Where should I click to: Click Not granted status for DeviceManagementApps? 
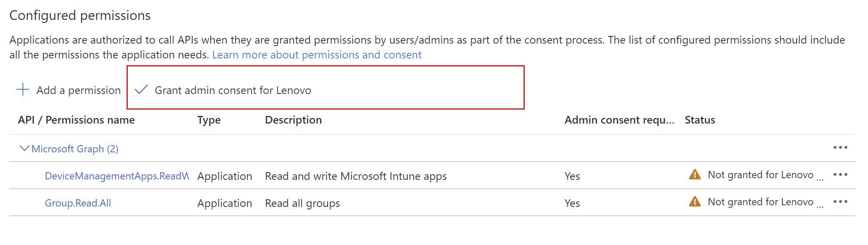pos(761,175)
